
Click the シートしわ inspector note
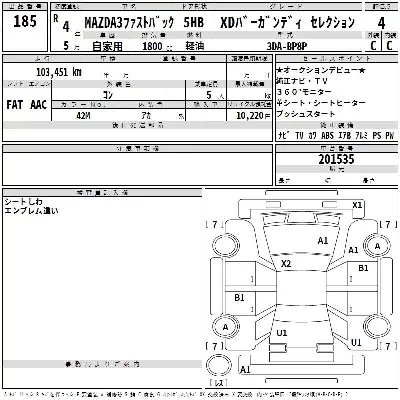point(24,202)
